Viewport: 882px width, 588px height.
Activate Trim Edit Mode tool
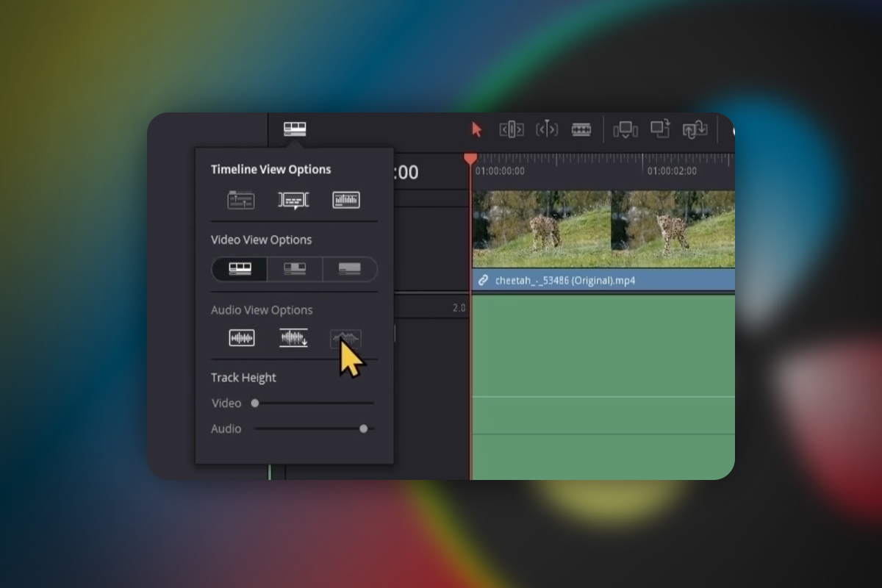point(512,129)
